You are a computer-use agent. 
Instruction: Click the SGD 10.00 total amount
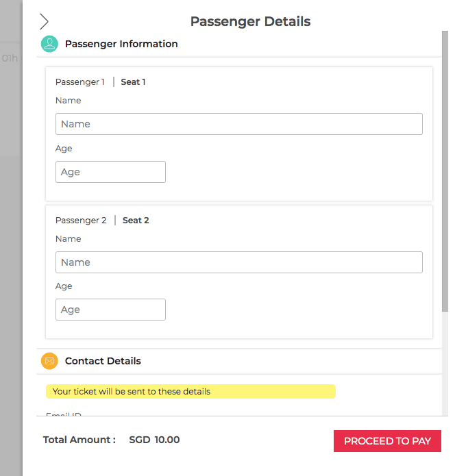click(x=154, y=440)
